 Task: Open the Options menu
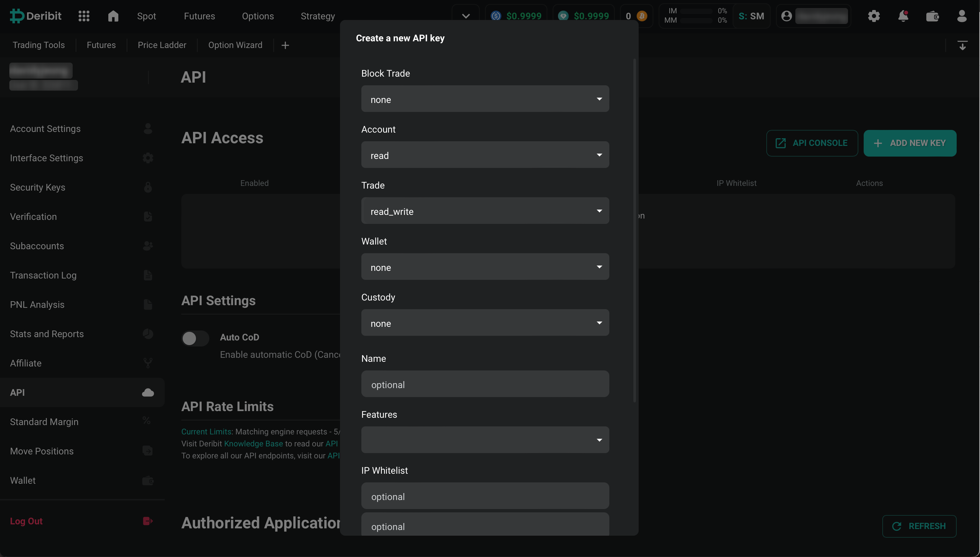(258, 16)
